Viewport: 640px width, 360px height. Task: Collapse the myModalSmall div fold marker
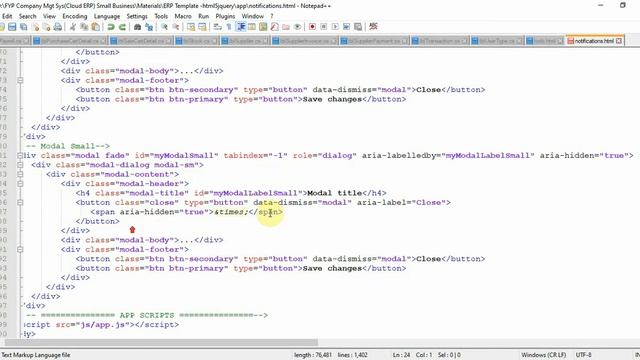tap(20, 156)
